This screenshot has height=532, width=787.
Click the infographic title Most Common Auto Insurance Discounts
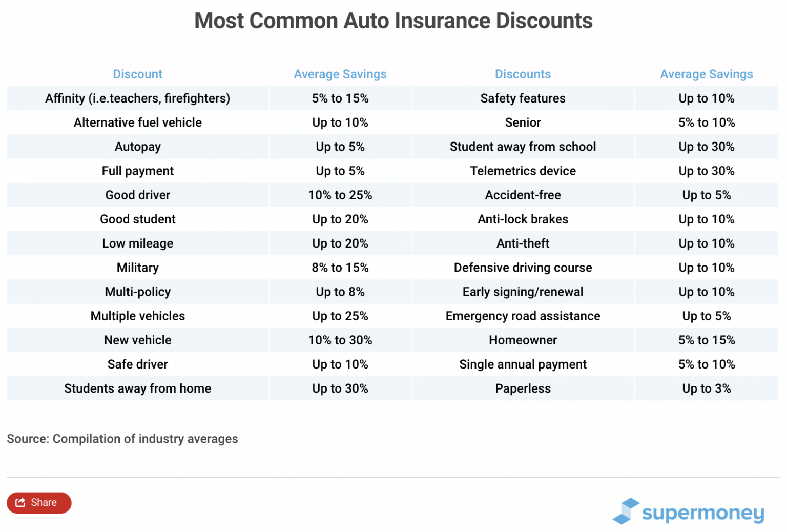pos(393,21)
